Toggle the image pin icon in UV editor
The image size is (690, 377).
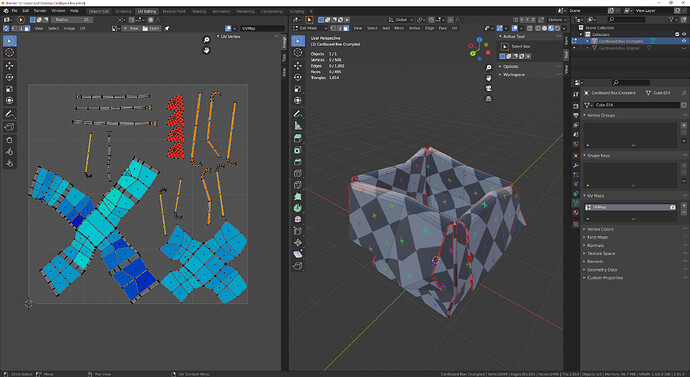(167, 29)
